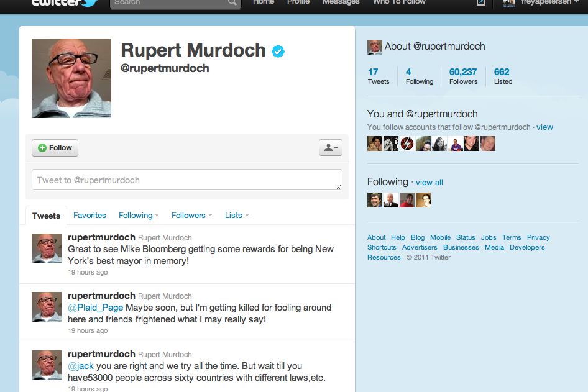Image resolution: width=588 pixels, height=392 pixels.
Task: Open Profile in the top navigation
Action: (x=298, y=2)
